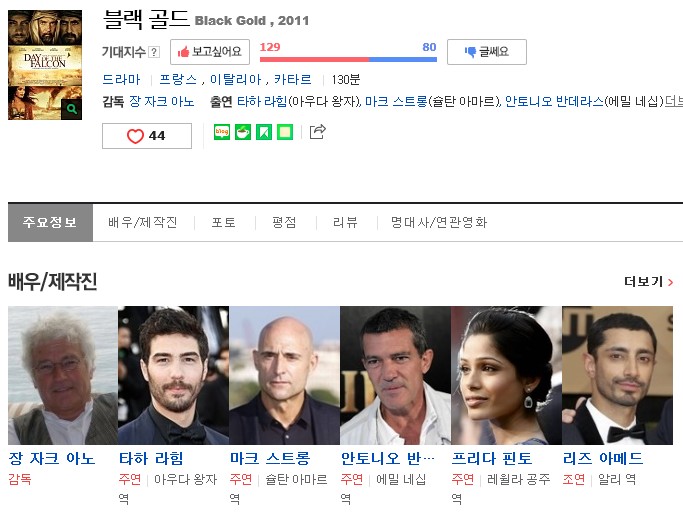Screen dimensions: 683x524
Task: Open 더보기 arrow beside 배우/제작진 heading
Action: (x=649, y=282)
